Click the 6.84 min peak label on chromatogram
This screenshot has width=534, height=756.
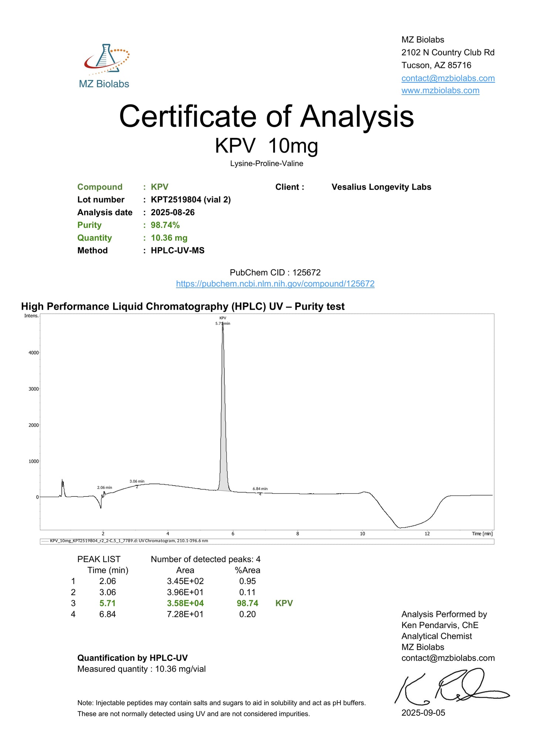pyautogui.click(x=260, y=489)
